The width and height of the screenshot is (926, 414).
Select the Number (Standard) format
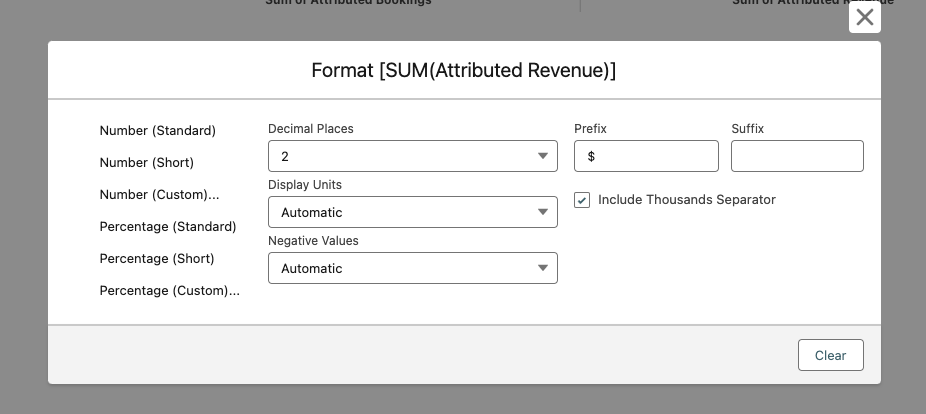click(157, 131)
